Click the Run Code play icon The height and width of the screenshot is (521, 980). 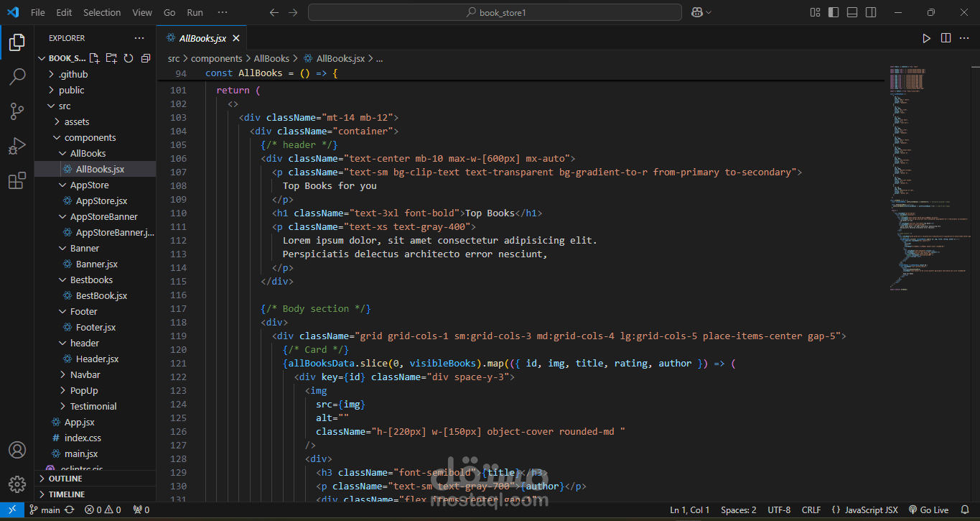click(x=926, y=38)
